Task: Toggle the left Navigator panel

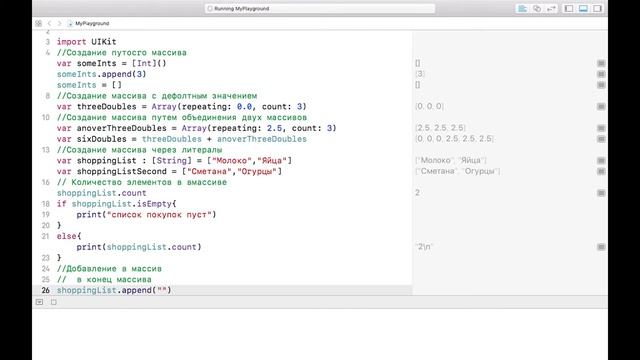Action: click(569, 9)
